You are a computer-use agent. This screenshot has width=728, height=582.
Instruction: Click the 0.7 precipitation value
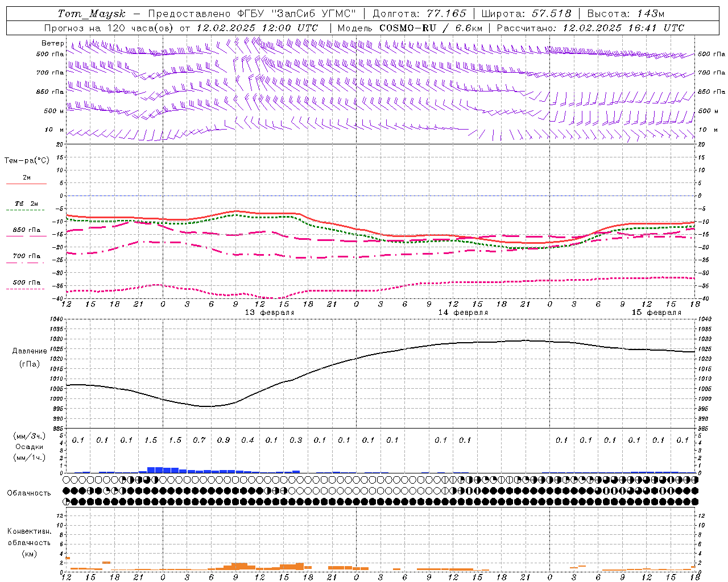click(199, 440)
